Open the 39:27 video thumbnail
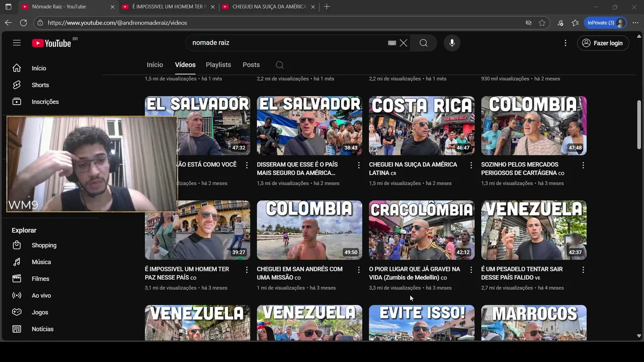This screenshot has width=644, height=362. pyautogui.click(x=197, y=230)
